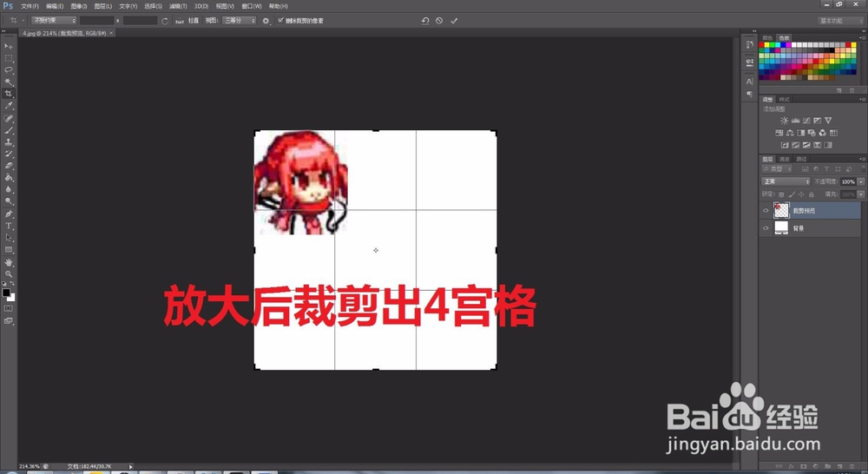Toggle pixel layer filter icon

(x=806, y=169)
